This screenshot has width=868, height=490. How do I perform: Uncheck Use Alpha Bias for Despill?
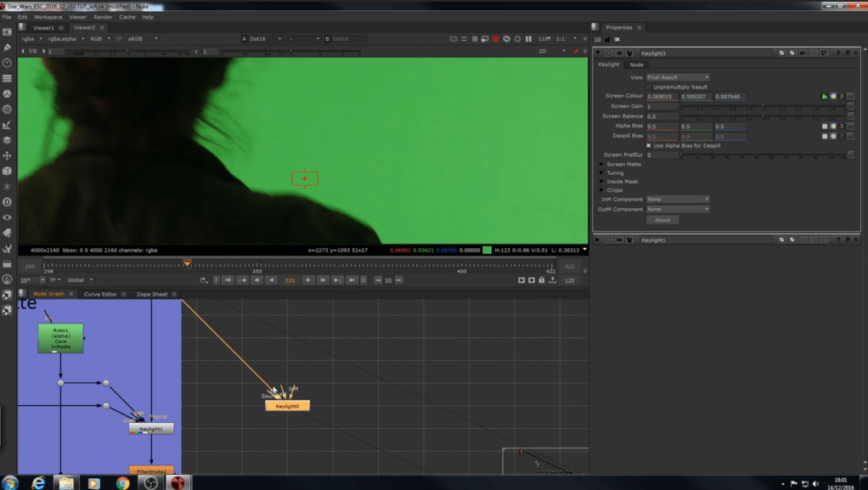tap(650, 145)
